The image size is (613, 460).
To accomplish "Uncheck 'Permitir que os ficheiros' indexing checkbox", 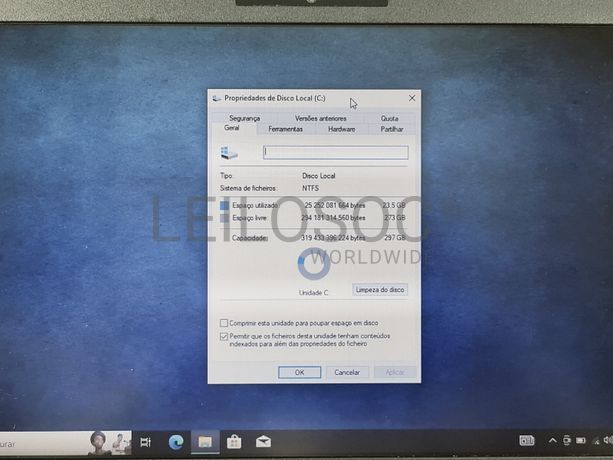I will pyautogui.click(x=223, y=338).
